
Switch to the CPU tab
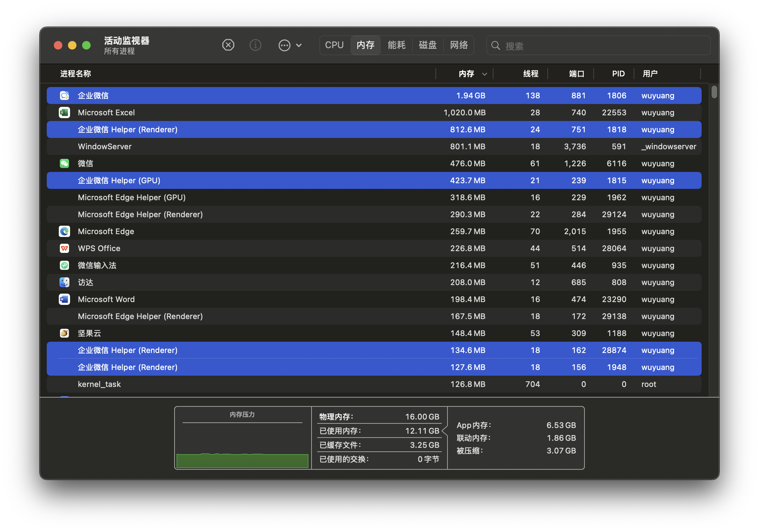[x=334, y=45]
